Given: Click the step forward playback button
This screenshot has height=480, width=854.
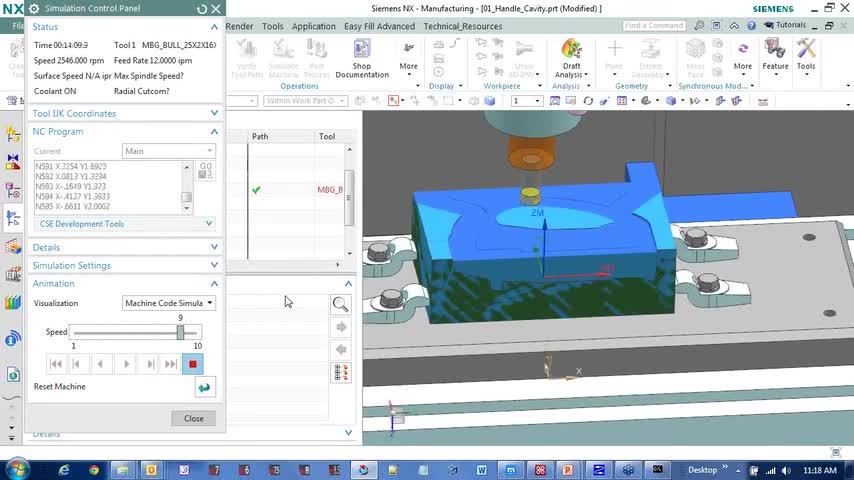Looking at the screenshot, I should (150, 364).
